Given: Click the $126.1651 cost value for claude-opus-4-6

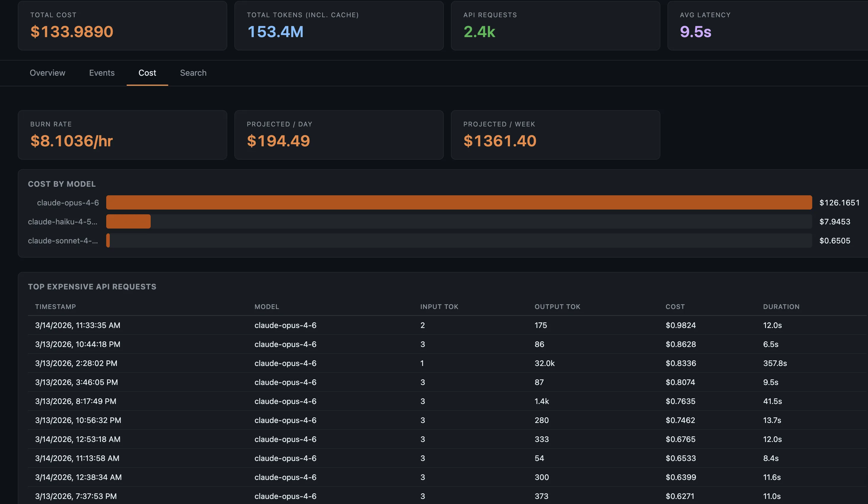Looking at the screenshot, I should pos(840,203).
